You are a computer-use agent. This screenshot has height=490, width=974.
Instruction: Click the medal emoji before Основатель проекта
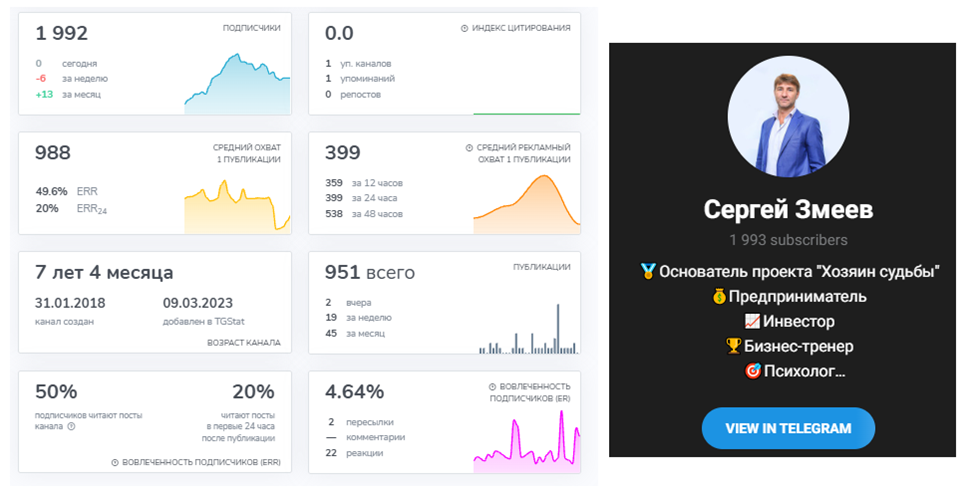648,271
